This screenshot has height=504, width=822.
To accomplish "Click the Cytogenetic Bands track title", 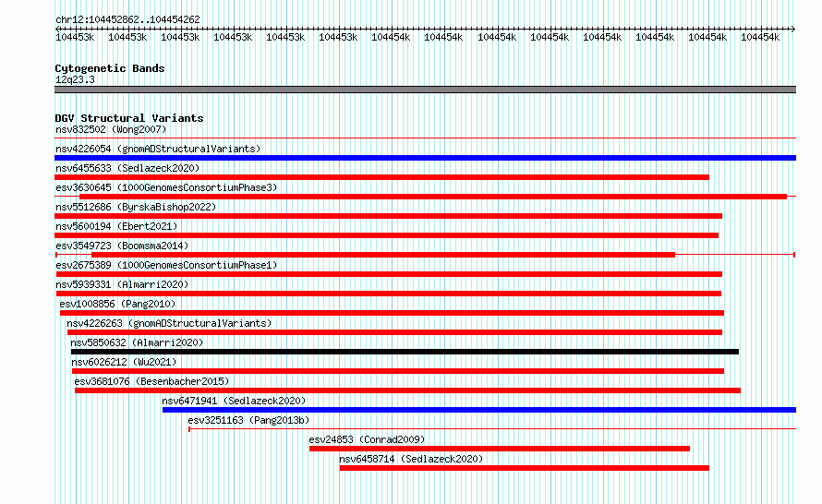I will pyautogui.click(x=110, y=68).
